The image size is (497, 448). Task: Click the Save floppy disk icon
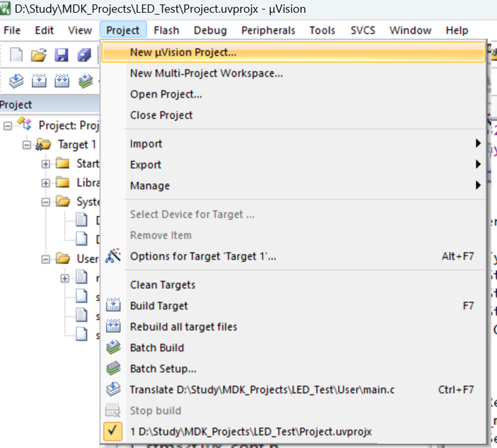pyautogui.click(x=62, y=55)
